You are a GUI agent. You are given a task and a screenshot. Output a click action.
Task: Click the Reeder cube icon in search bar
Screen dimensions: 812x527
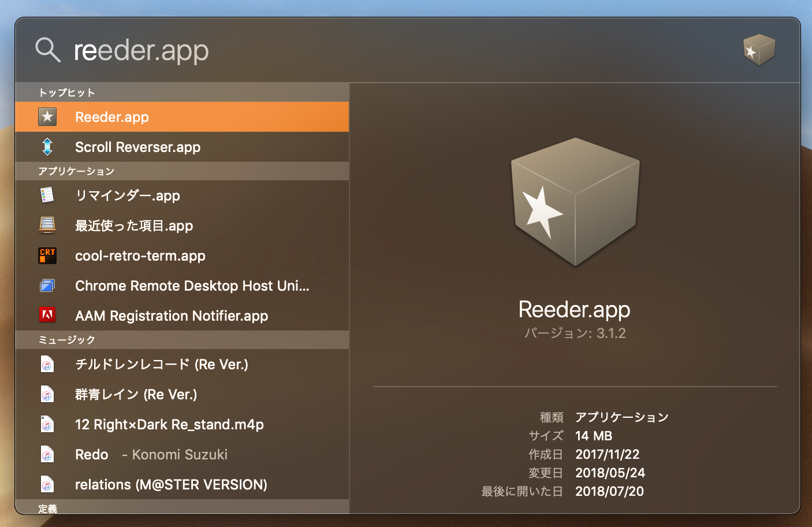click(x=759, y=50)
